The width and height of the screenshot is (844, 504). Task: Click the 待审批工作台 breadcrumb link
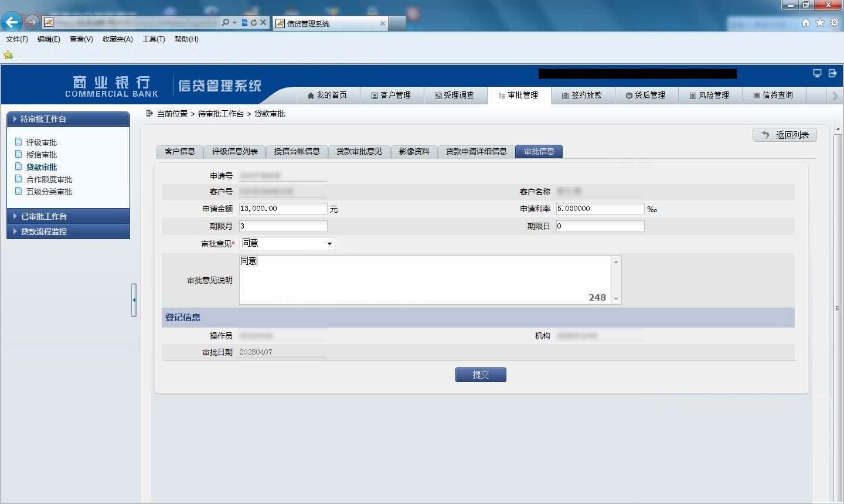pyautogui.click(x=221, y=114)
